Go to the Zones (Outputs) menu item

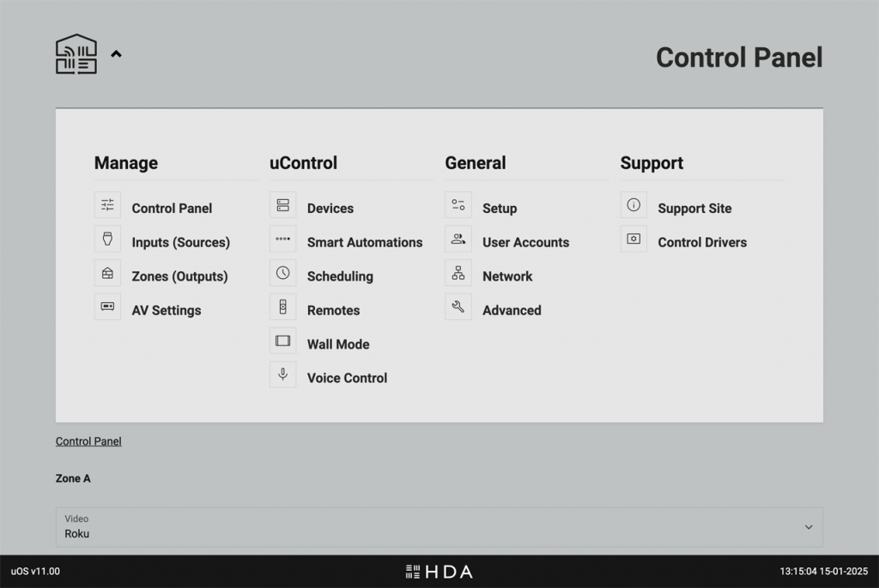179,276
